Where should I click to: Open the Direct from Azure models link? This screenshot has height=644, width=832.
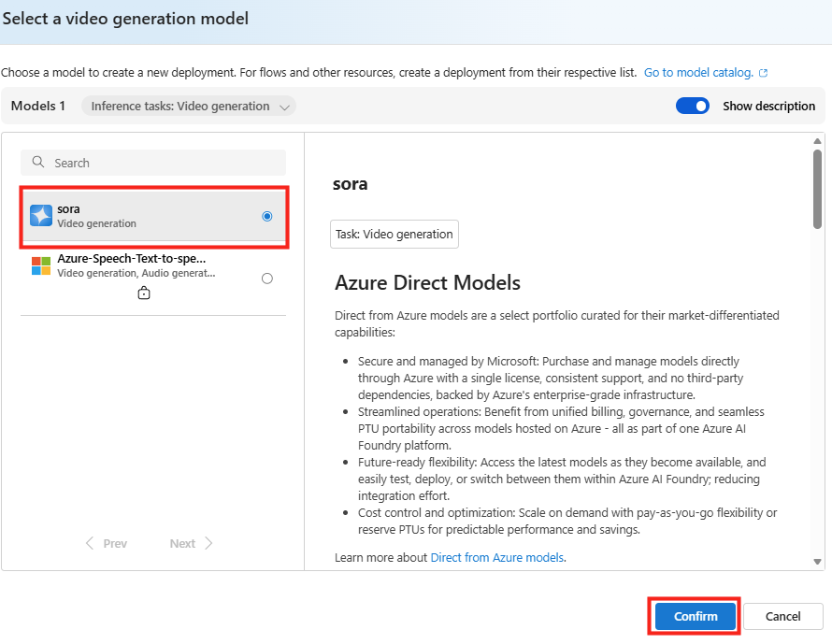pyautogui.click(x=496, y=557)
